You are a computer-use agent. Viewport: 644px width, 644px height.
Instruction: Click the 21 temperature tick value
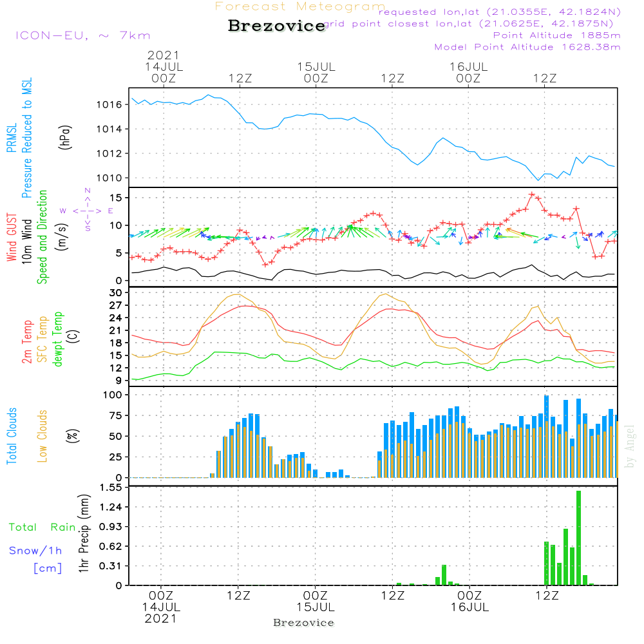pyautogui.click(x=116, y=330)
